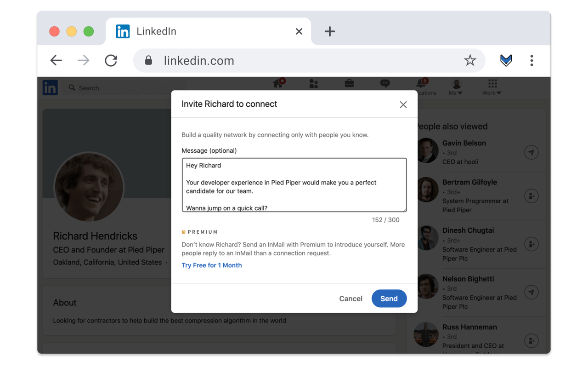Open a new browser tab
Image resolution: width=588 pixels, height=368 pixels.
[x=329, y=31]
